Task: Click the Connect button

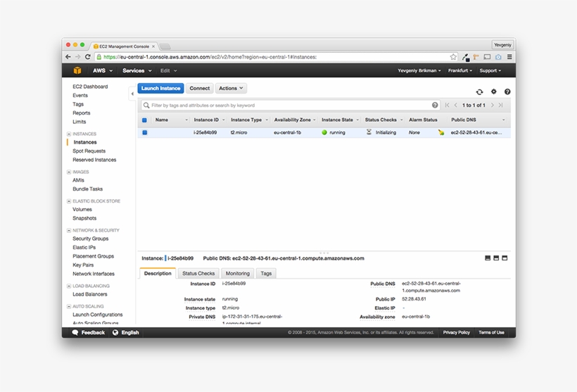Action: (x=199, y=89)
